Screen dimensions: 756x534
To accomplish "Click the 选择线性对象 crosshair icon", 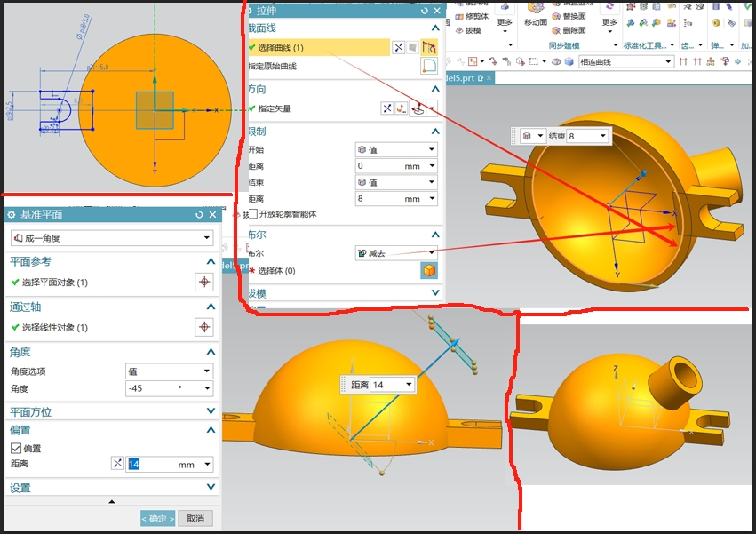I will [204, 327].
